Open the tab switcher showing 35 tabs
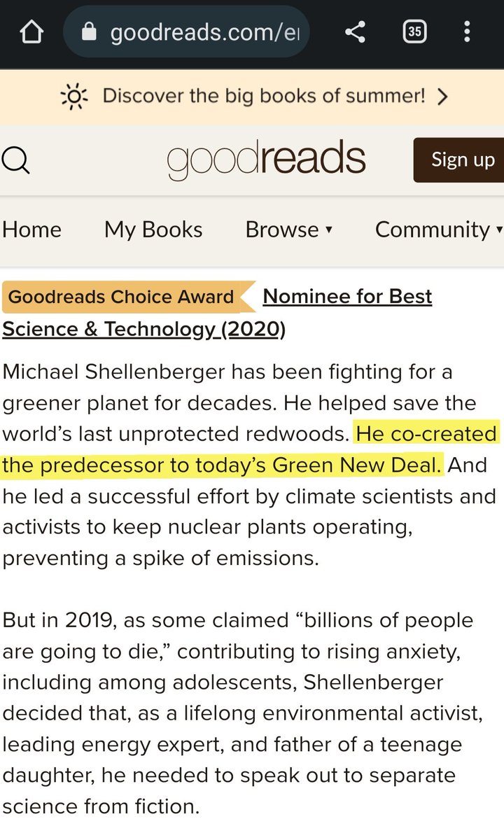Screen dimensions: 504x840 click(x=414, y=31)
